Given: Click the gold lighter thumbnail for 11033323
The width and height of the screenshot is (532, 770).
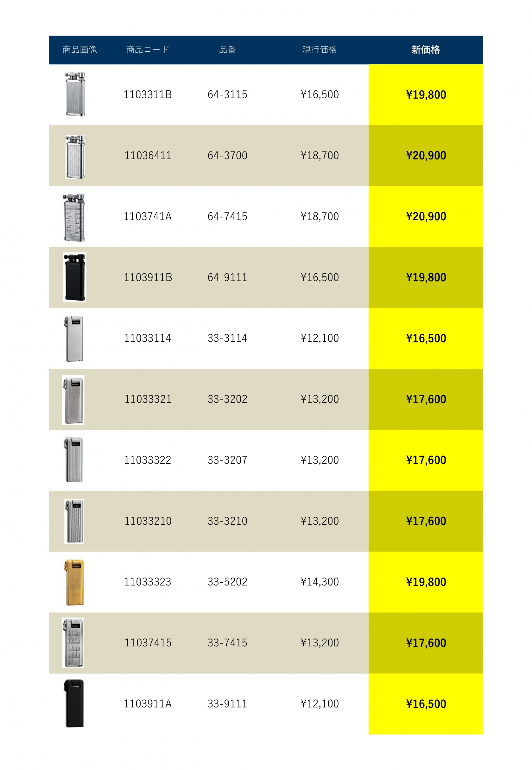Looking at the screenshot, I should 74,583.
